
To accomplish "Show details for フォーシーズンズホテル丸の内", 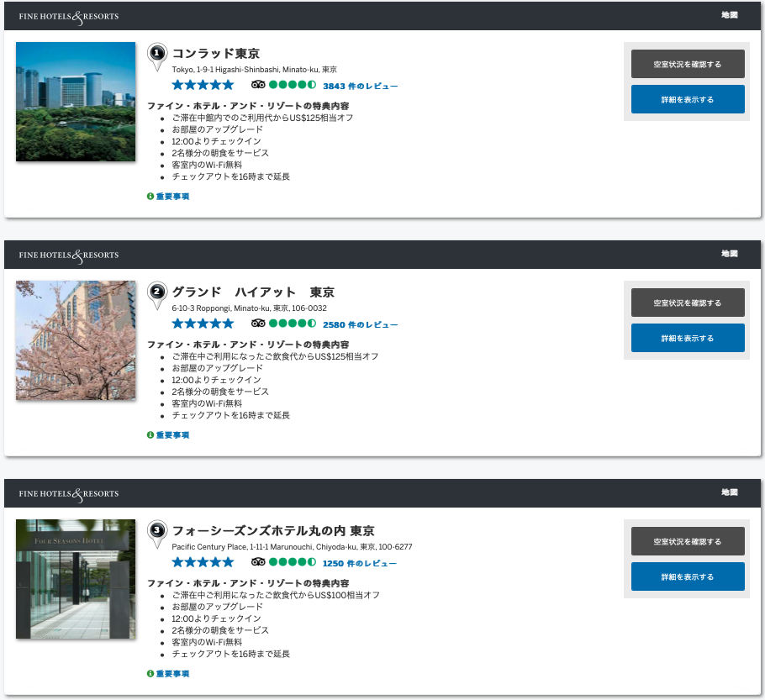I will point(688,576).
